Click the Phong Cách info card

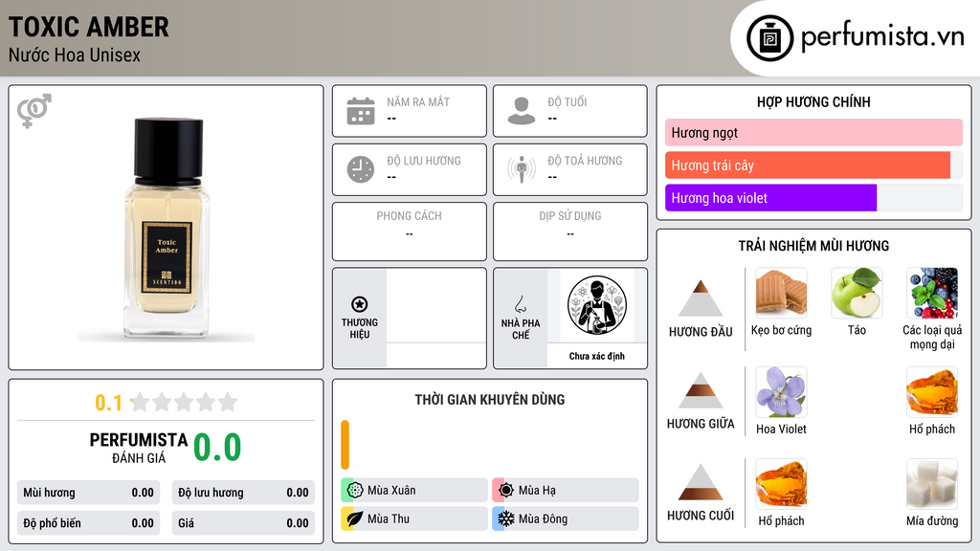(x=410, y=231)
